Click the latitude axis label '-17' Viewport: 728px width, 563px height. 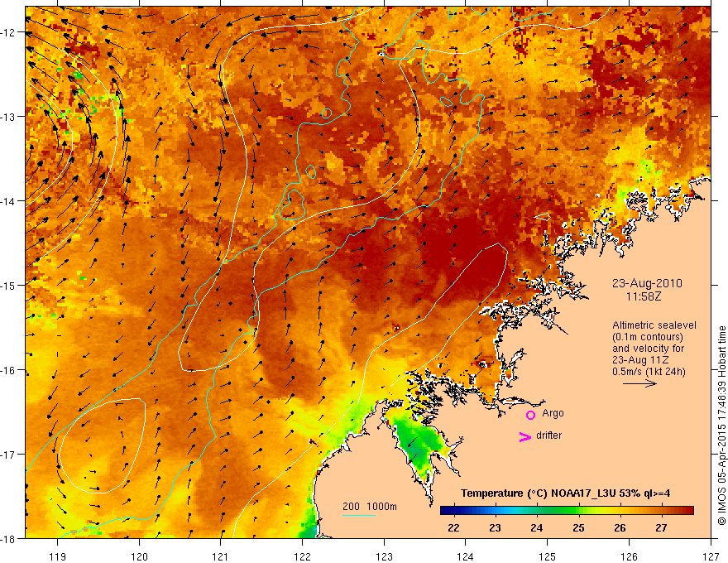click(8, 455)
